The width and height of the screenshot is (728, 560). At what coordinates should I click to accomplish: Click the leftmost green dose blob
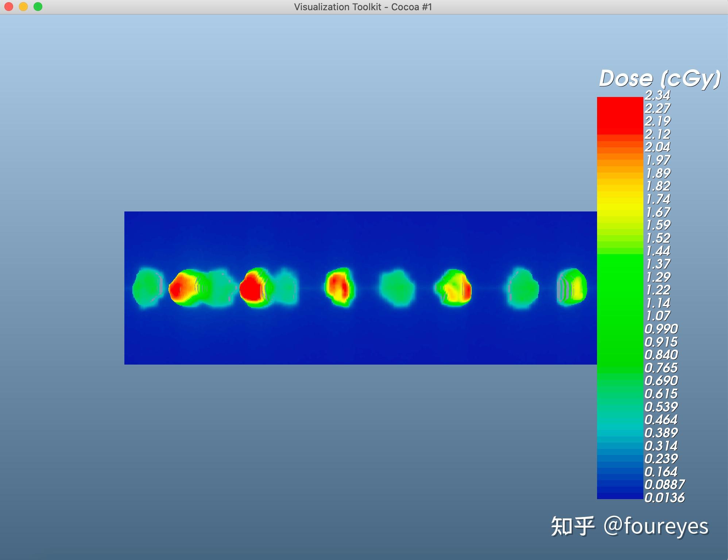tap(148, 288)
